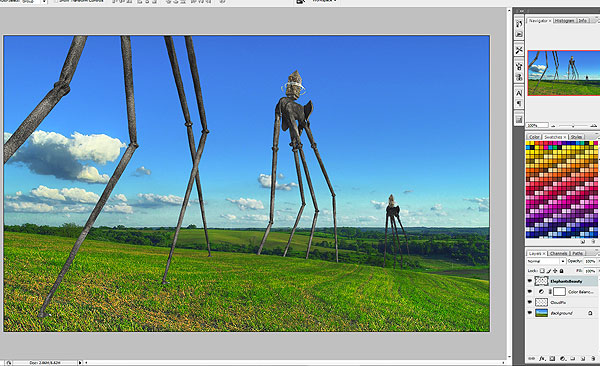Click status bar icon at bottom-left corner
Image resolution: width=600 pixels, height=366 pixels.
(8, 363)
